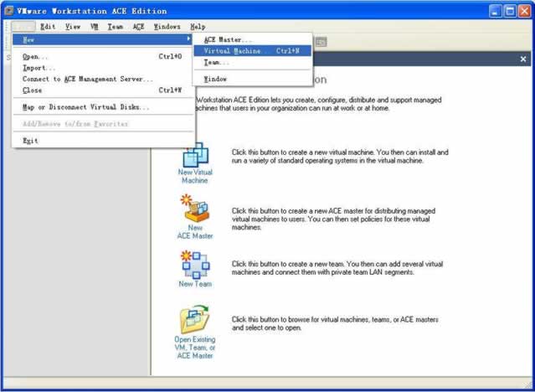Click the New Team link text

click(x=195, y=284)
